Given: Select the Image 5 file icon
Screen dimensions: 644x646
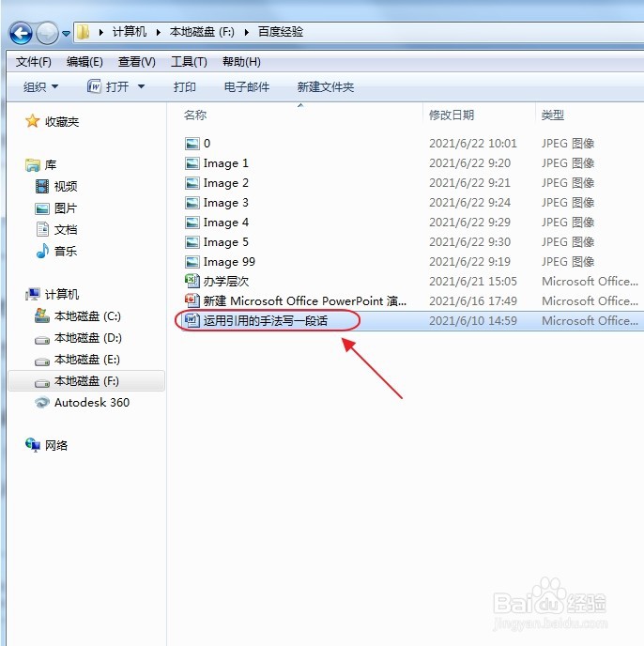Looking at the screenshot, I should 192,242.
